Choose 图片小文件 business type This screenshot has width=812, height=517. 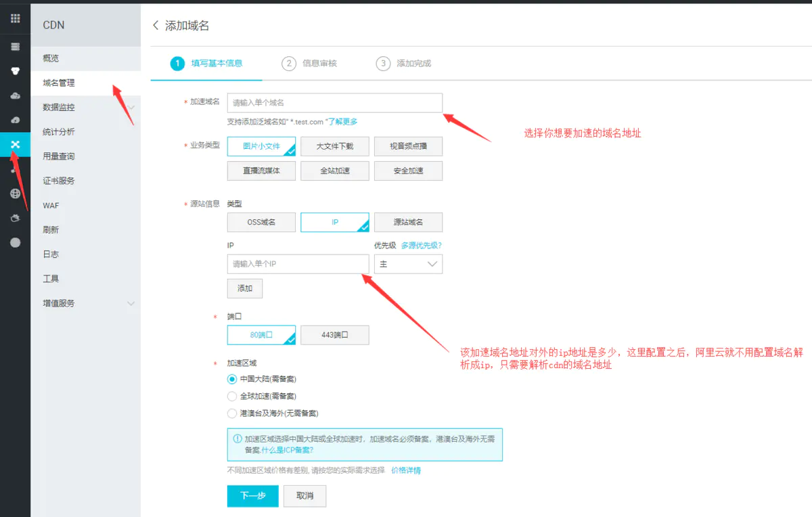[261, 146]
